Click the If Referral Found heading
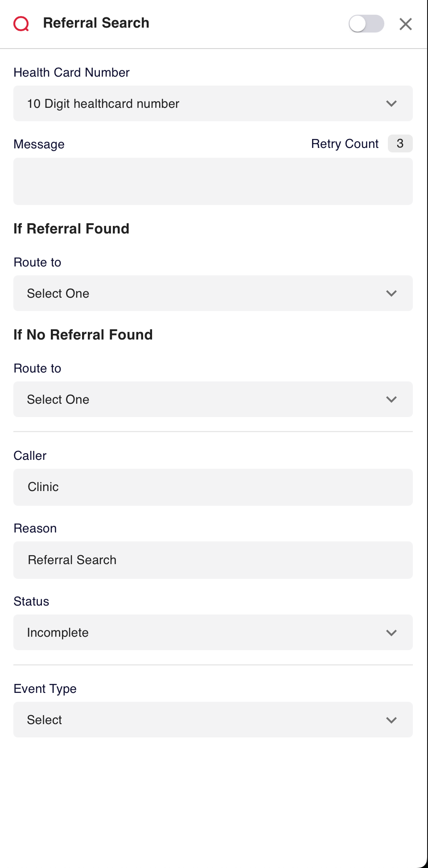Screen dimensions: 428x868 (71, 229)
